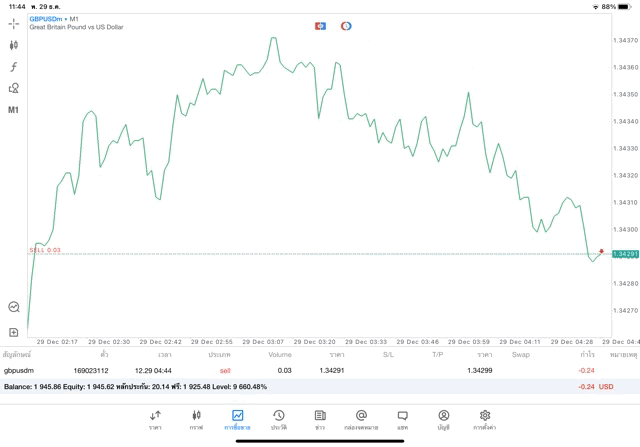Switch to the Chart tab in bottom bar

point(196,420)
